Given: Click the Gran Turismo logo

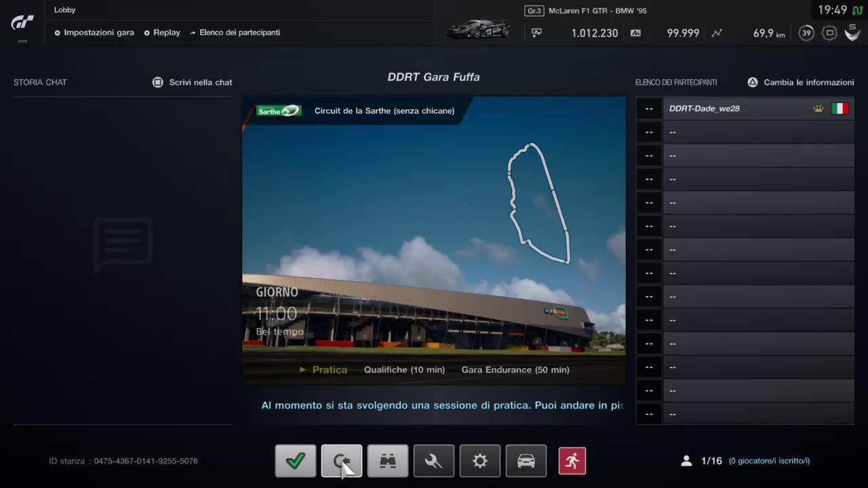Looking at the screenshot, I should point(22,22).
